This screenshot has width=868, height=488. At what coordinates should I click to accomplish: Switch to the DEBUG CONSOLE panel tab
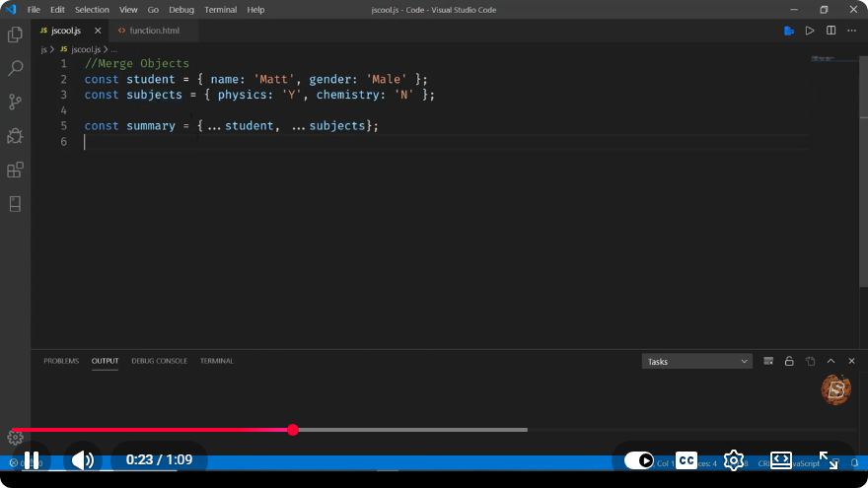(159, 361)
